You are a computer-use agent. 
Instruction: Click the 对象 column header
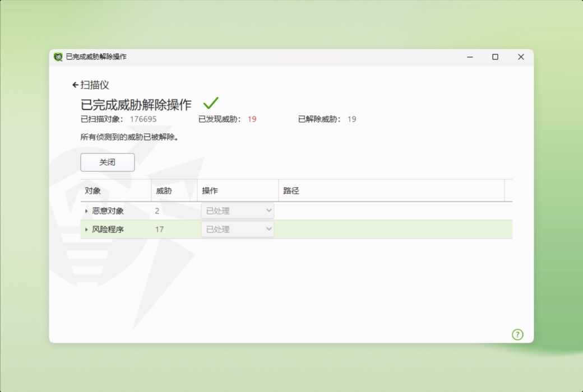pyautogui.click(x=93, y=190)
